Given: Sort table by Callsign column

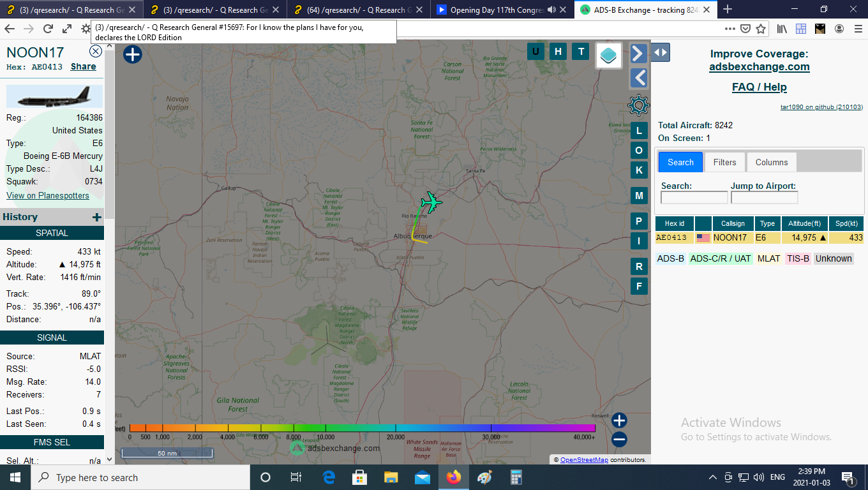Looking at the screenshot, I should pos(733,223).
